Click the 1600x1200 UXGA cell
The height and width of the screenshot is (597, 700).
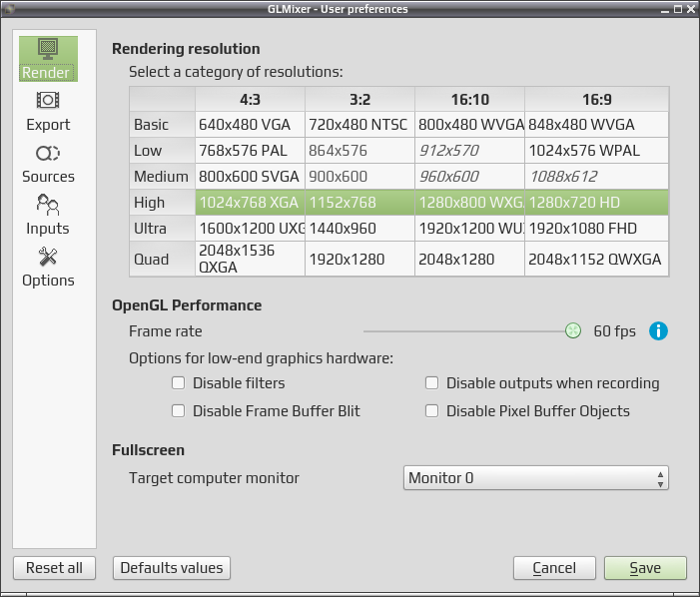click(x=250, y=228)
